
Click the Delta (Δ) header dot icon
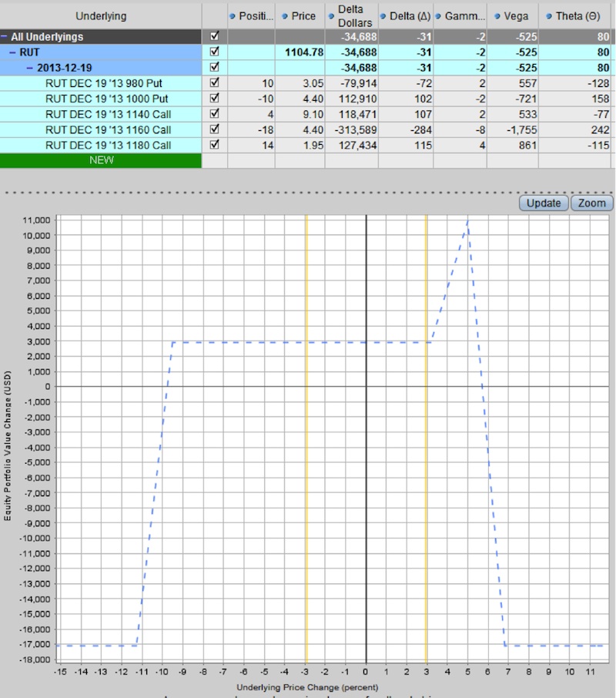coord(383,16)
